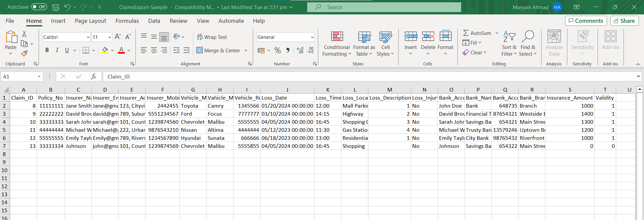The width and height of the screenshot is (644, 220).
Task: Click the Cut scissors icon
Action: point(24,34)
